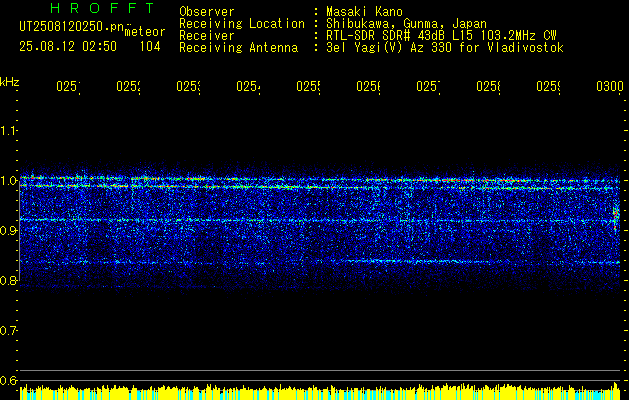The height and width of the screenshot is (400, 629).
Task: Click the 0.6 kHz axis label
Action: tap(8, 380)
